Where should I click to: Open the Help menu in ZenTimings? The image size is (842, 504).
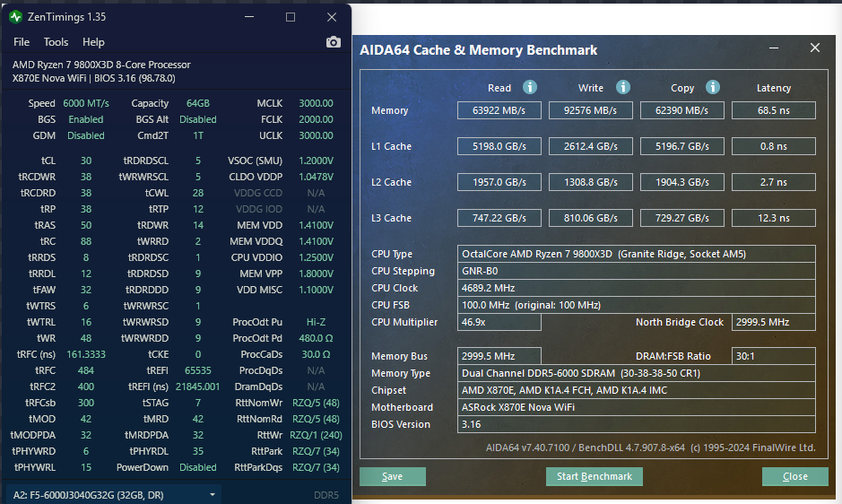click(93, 42)
